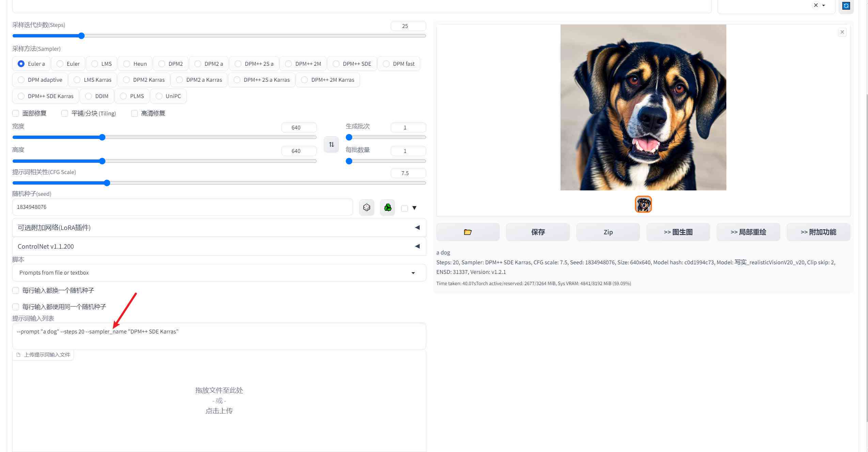Click the 提示词输入列表 prompt textbox
868x452 pixels.
pos(219,336)
